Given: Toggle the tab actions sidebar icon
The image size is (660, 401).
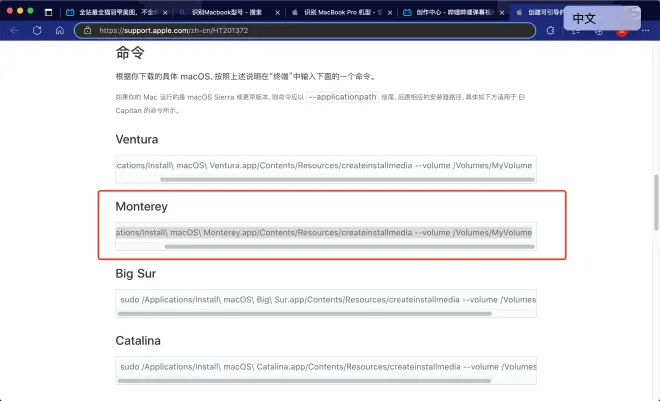Looking at the screenshot, I should click(x=48, y=12).
